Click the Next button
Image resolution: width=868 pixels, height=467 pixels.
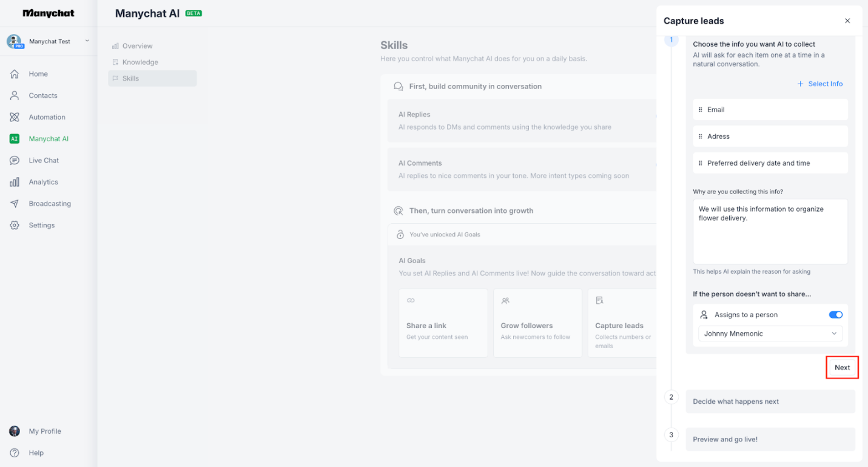click(842, 367)
